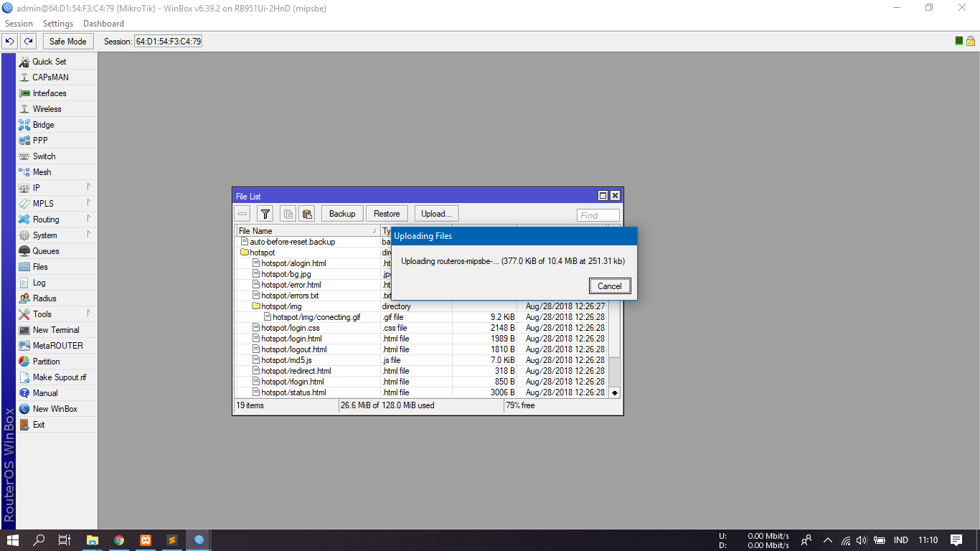Open the PPP section
The width and height of the screenshot is (980, 551).
(57, 141)
